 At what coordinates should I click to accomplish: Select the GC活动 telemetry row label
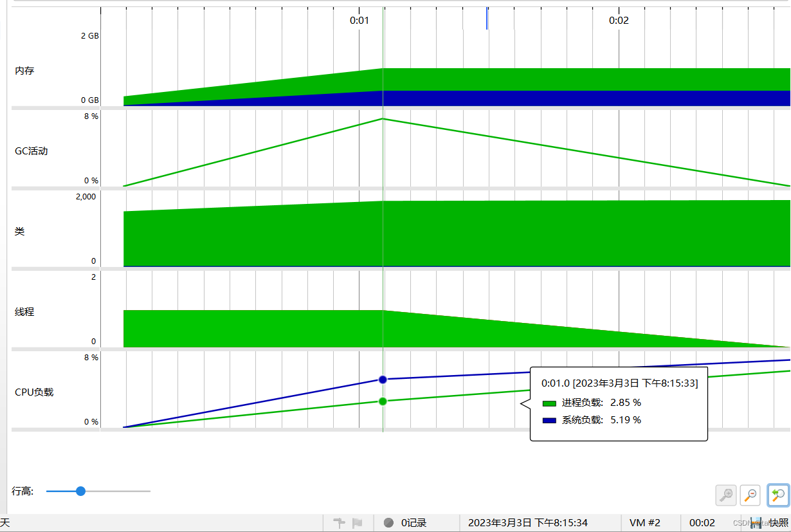(x=31, y=151)
